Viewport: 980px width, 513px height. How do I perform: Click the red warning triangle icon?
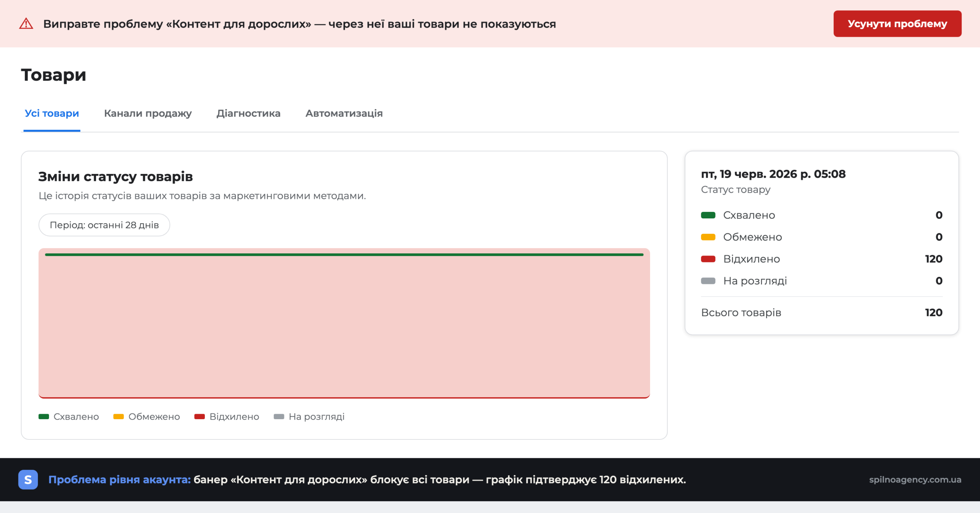(x=26, y=24)
